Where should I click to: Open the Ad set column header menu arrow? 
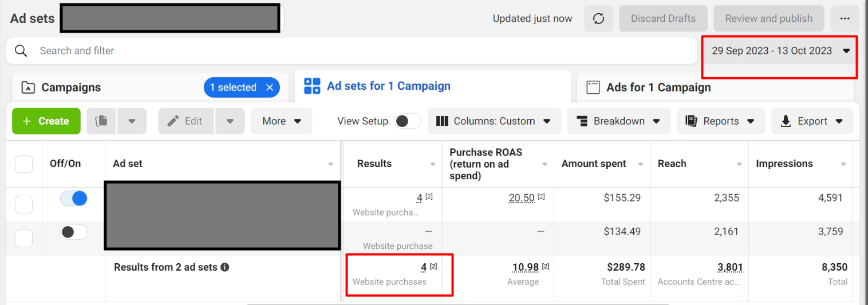click(330, 164)
